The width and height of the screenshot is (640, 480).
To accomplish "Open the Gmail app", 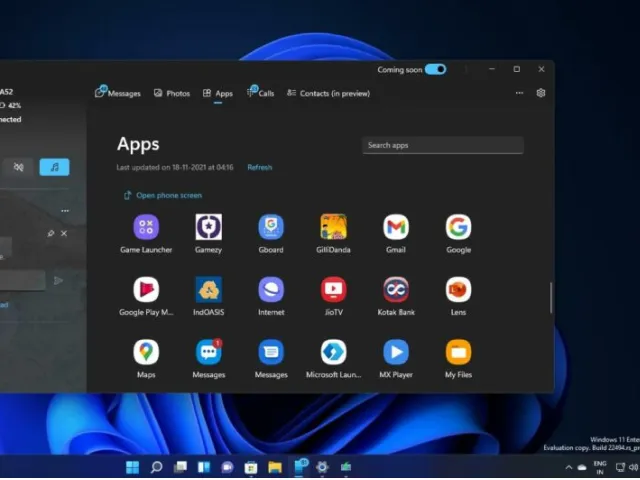I will [x=396, y=227].
